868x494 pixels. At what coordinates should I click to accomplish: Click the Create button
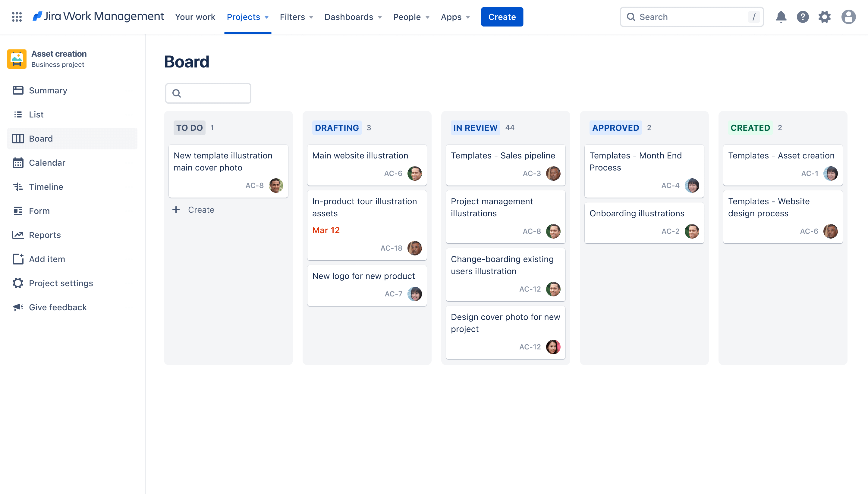(502, 17)
